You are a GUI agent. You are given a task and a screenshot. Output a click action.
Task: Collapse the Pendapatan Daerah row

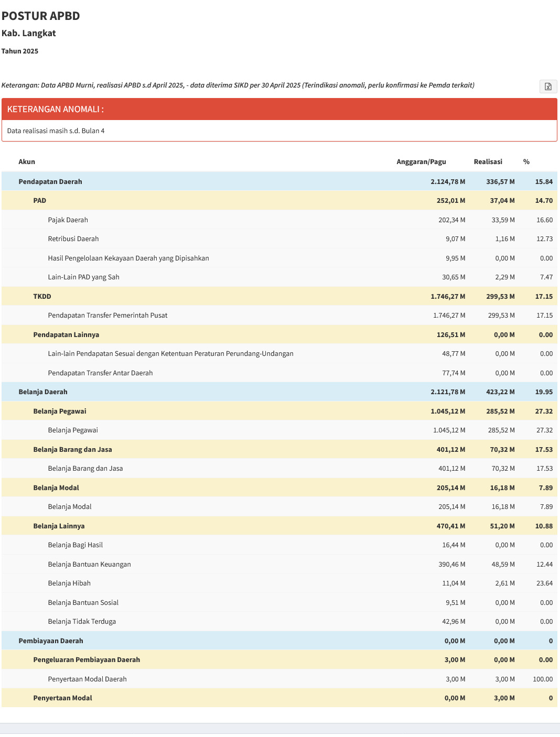[279, 181]
